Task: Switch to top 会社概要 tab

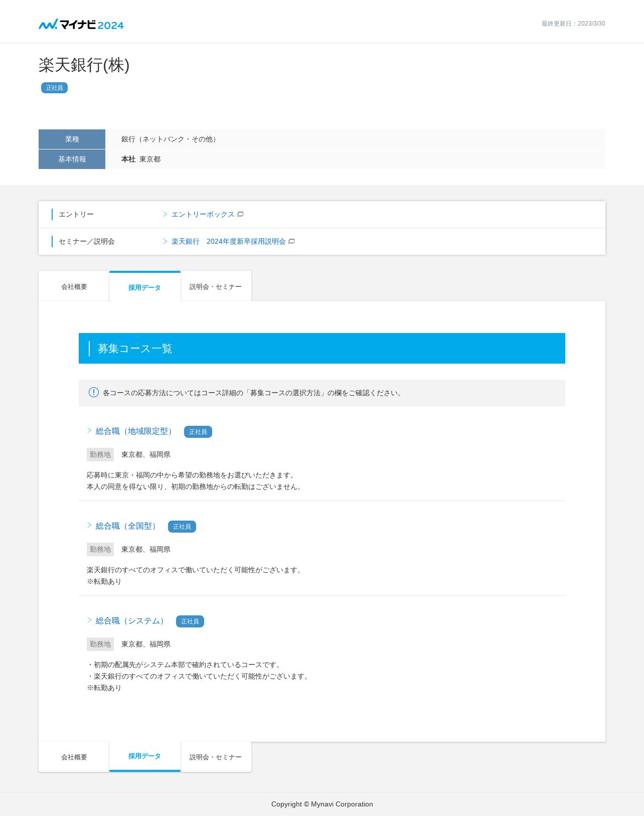Action: coord(74,286)
